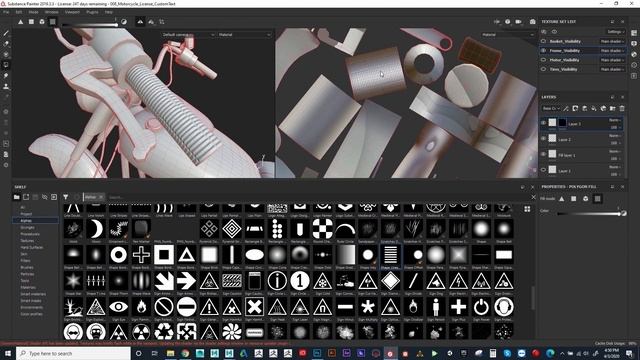
Task: Hide Fill layer 1 with its eye icon
Action: 543,154
